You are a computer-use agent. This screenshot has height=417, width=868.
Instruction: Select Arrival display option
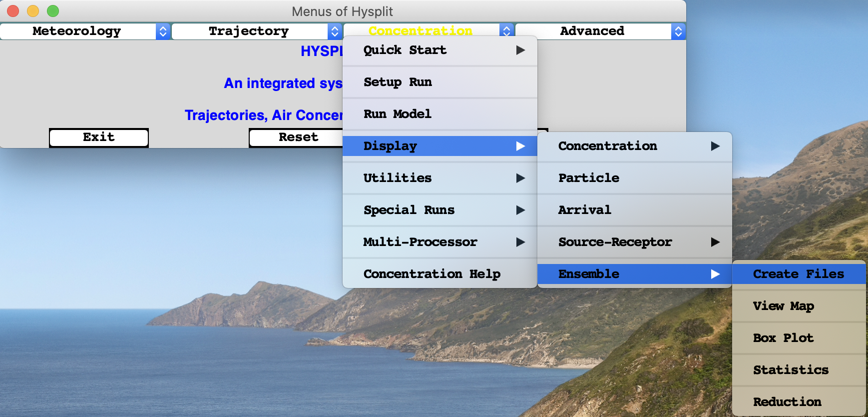(x=634, y=210)
